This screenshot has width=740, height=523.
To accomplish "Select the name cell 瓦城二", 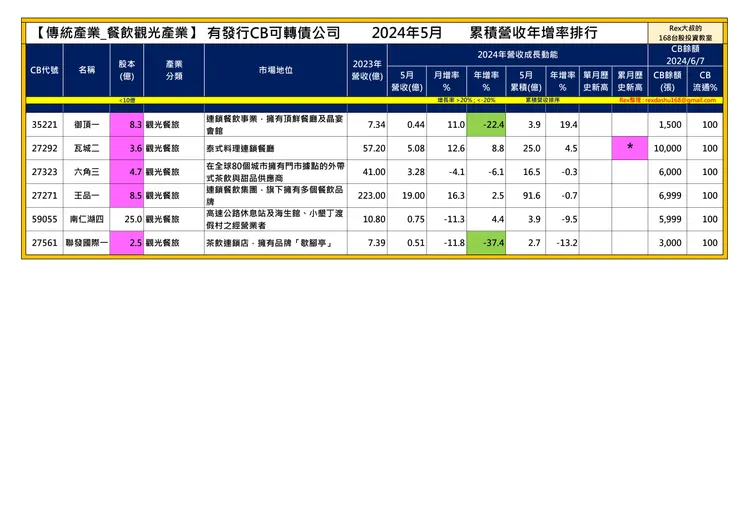I will [87, 148].
